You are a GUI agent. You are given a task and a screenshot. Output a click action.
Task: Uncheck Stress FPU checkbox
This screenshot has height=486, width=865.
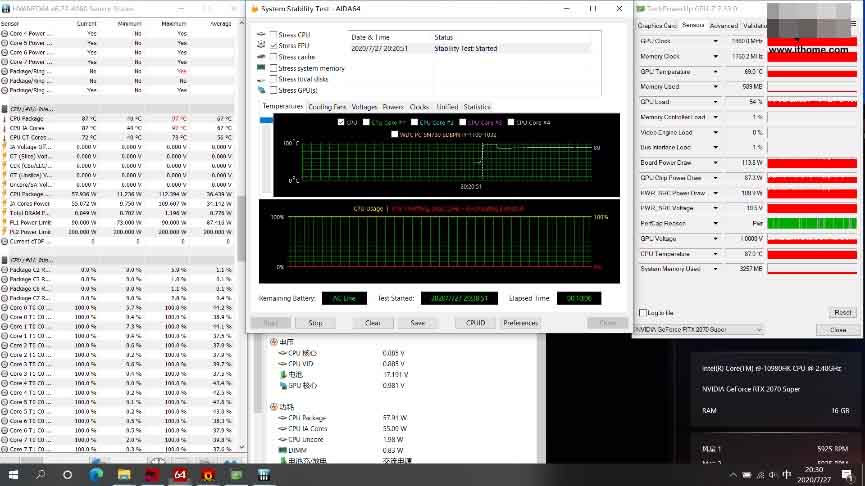tap(273, 45)
